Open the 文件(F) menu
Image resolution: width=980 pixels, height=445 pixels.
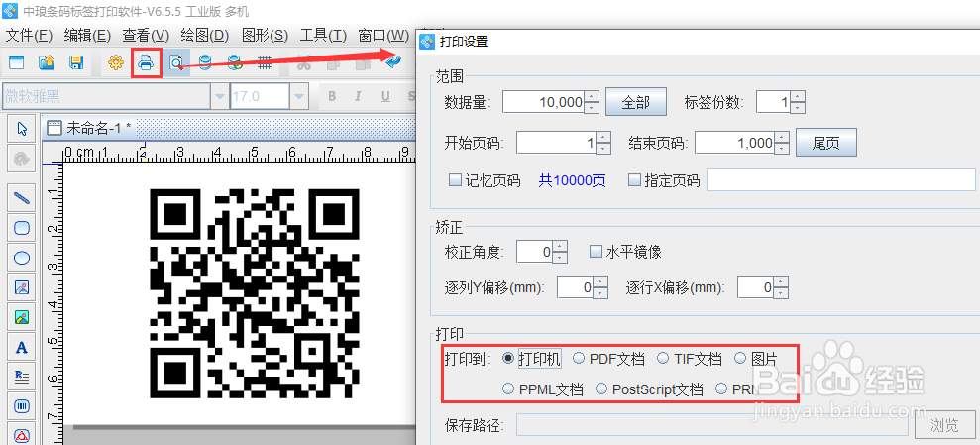click(28, 35)
